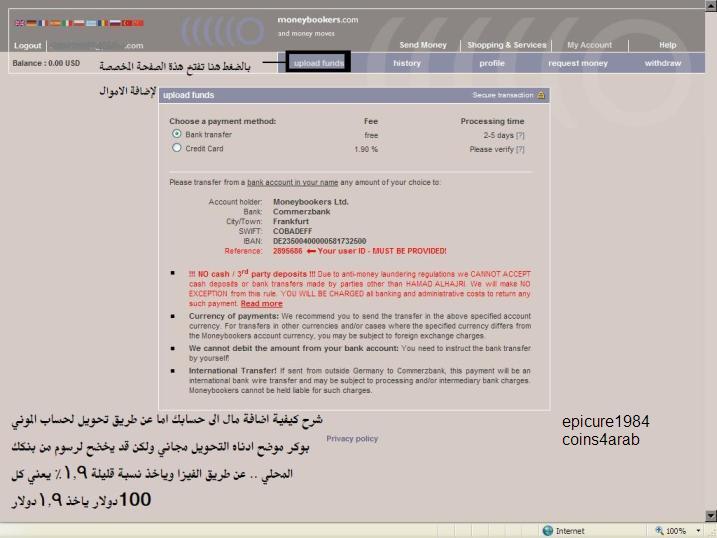Click the bank name Commerzbank
717x538 pixels.
(x=301, y=212)
